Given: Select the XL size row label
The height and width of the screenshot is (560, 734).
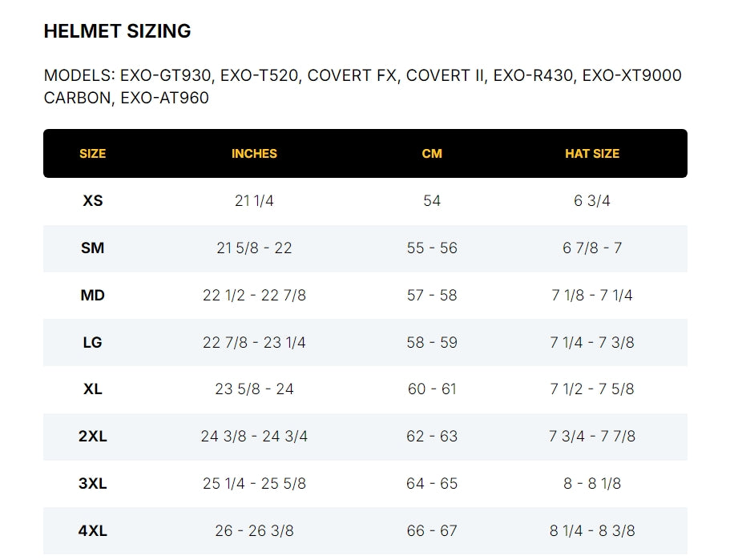Looking at the screenshot, I should 93,389.
